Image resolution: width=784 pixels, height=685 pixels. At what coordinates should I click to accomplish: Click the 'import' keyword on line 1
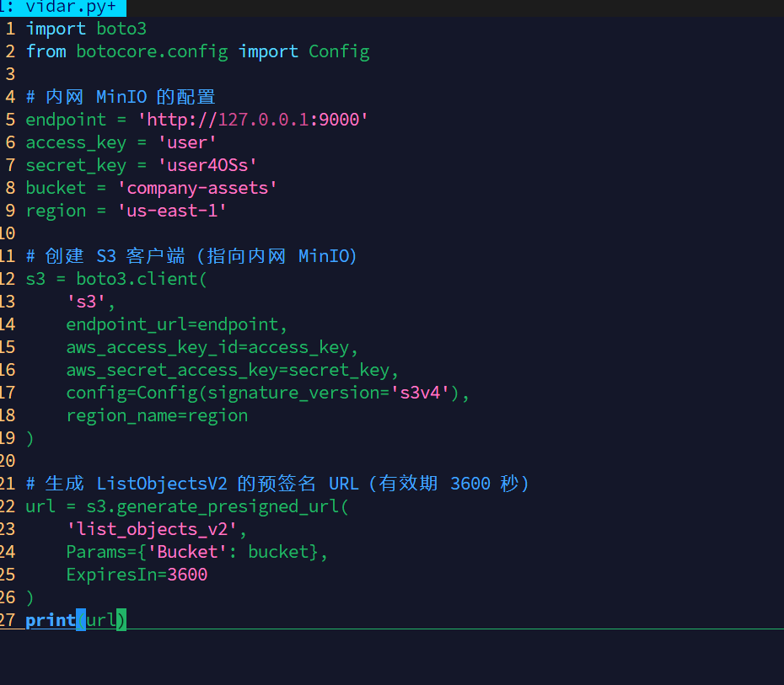pos(56,29)
